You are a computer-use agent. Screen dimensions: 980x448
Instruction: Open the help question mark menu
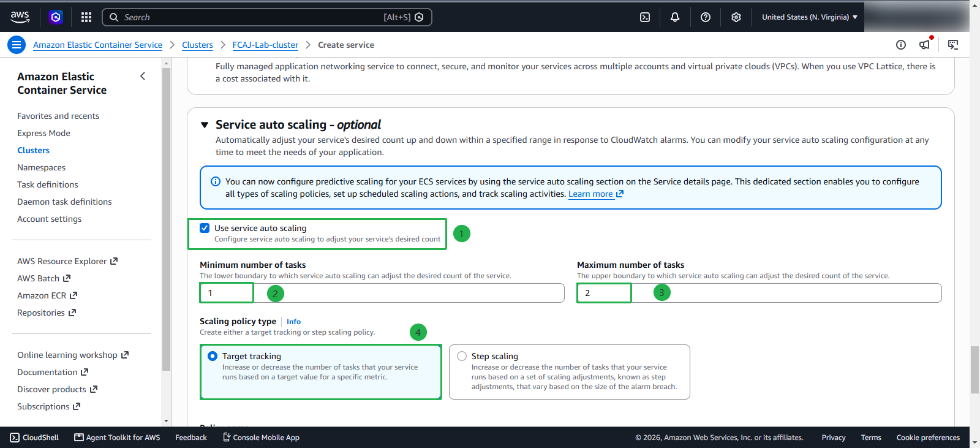706,17
